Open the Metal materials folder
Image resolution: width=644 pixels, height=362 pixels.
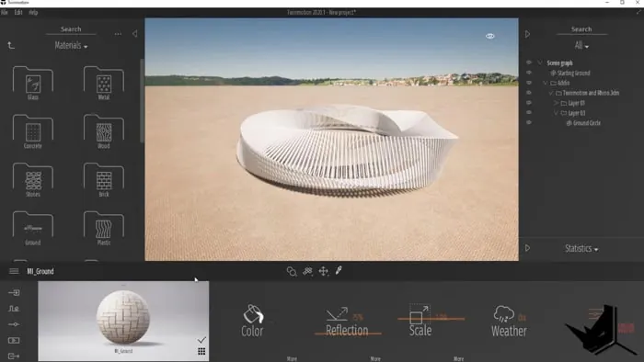pos(103,84)
